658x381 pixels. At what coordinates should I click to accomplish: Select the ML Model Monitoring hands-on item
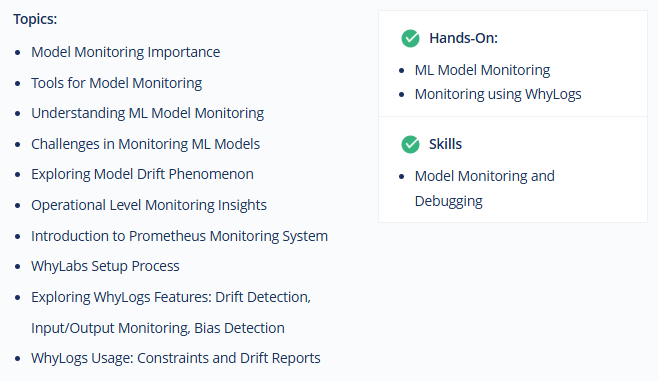tap(482, 70)
